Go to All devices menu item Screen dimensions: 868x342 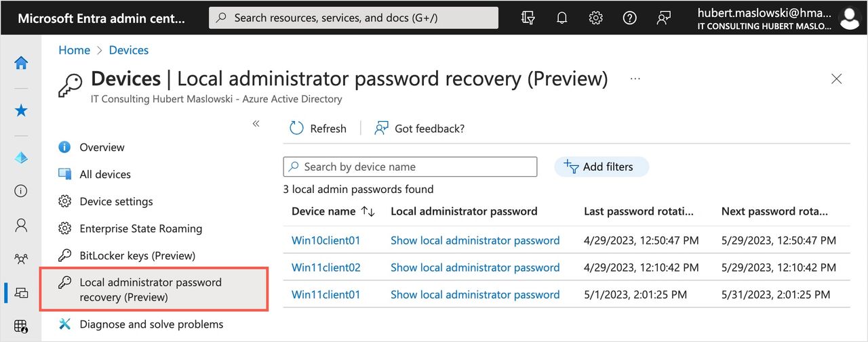[x=105, y=174]
